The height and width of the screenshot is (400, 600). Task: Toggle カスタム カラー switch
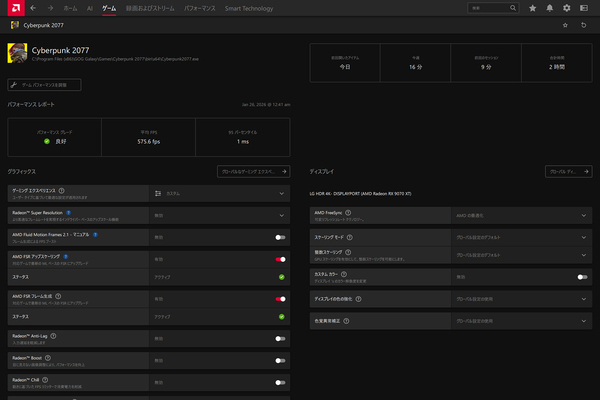tap(582, 276)
